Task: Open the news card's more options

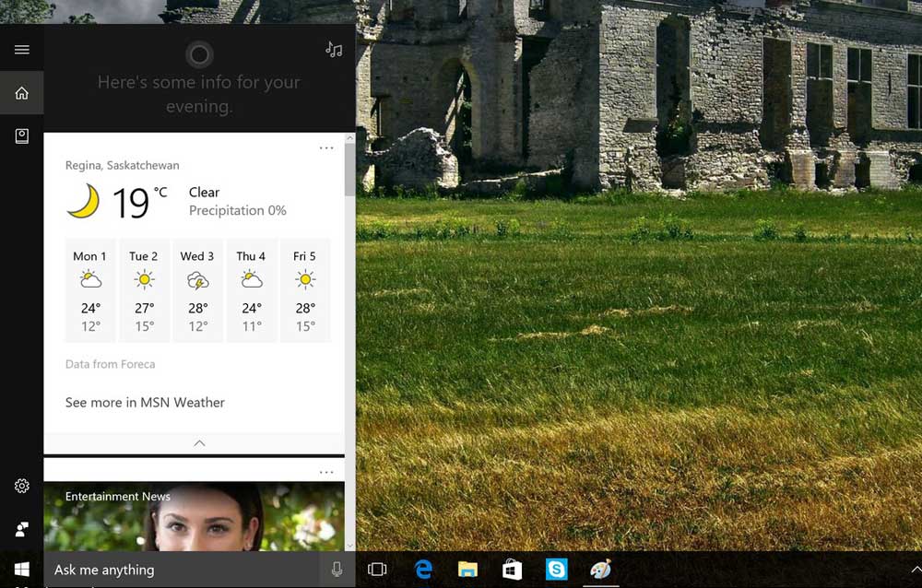Action: 326,472
